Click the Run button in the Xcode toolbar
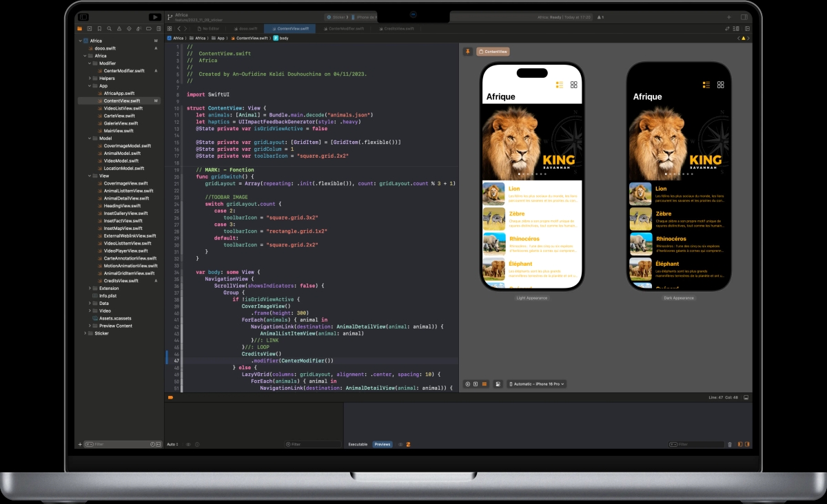Viewport: 827px width, 504px height. (x=154, y=16)
